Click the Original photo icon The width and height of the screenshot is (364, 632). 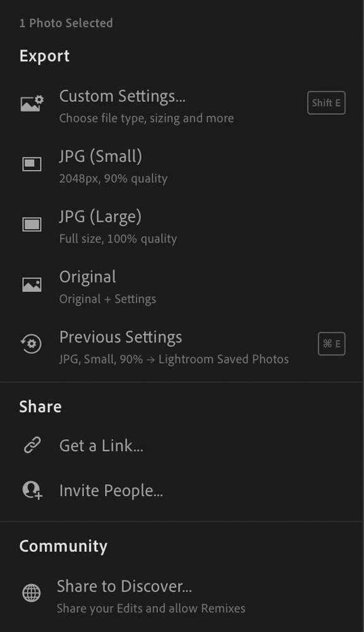click(x=32, y=284)
